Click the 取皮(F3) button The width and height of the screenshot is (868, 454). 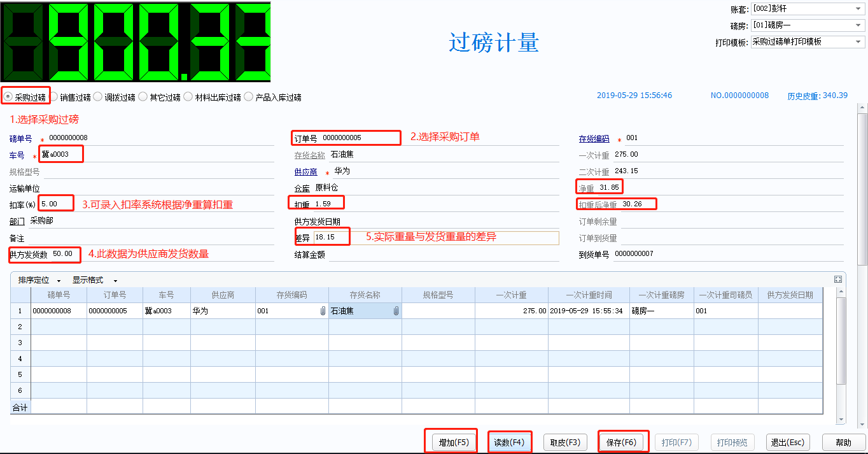point(564,443)
